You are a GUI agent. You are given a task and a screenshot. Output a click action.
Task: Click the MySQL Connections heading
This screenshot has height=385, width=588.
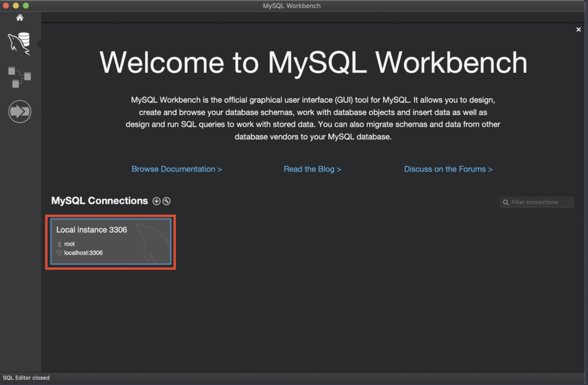(x=99, y=201)
